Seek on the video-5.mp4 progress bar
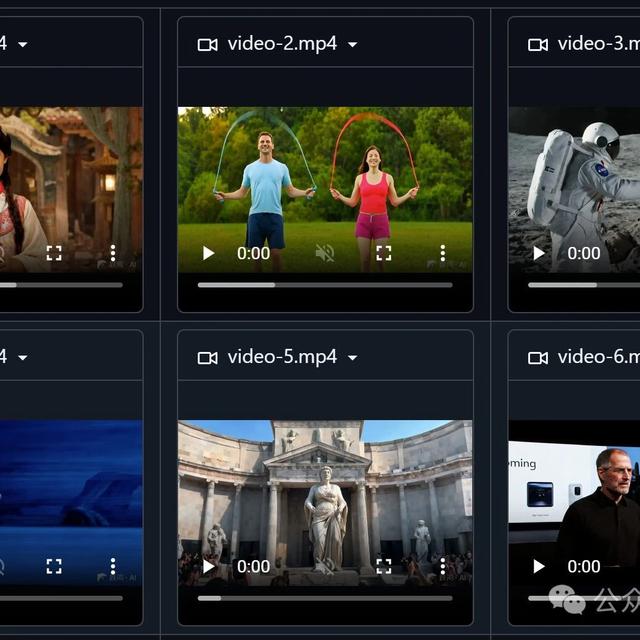 [325, 598]
